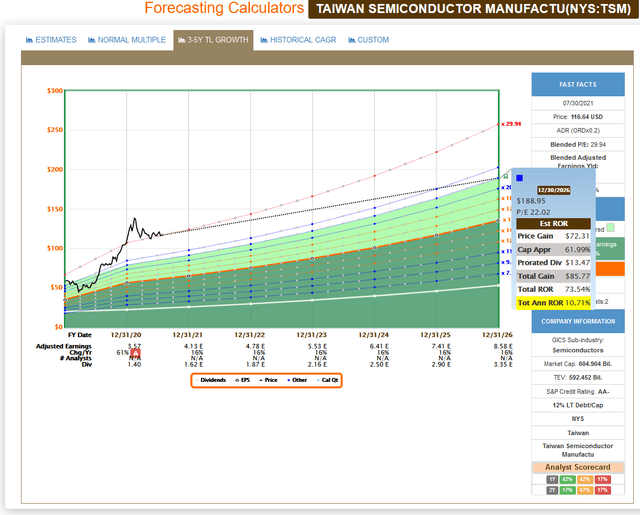Image resolution: width=640 pixels, height=515 pixels.
Task: Click the Market Cap: 604.904 Bil. row
Action: pyautogui.click(x=578, y=364)
